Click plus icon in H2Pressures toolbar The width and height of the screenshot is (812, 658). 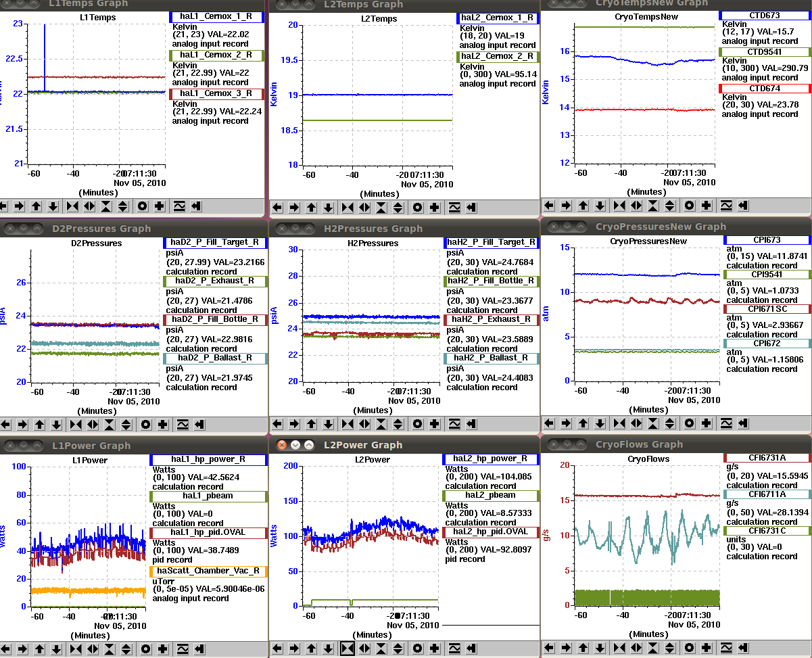435,424
